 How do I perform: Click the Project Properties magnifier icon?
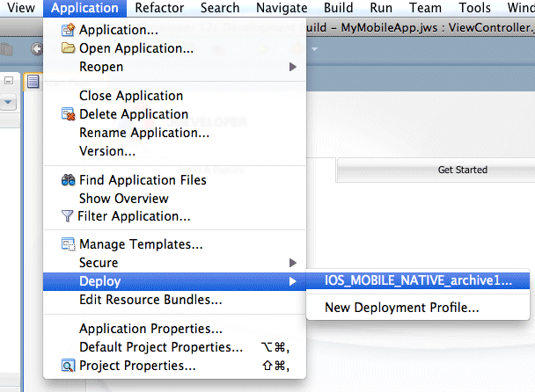[69, 366]
